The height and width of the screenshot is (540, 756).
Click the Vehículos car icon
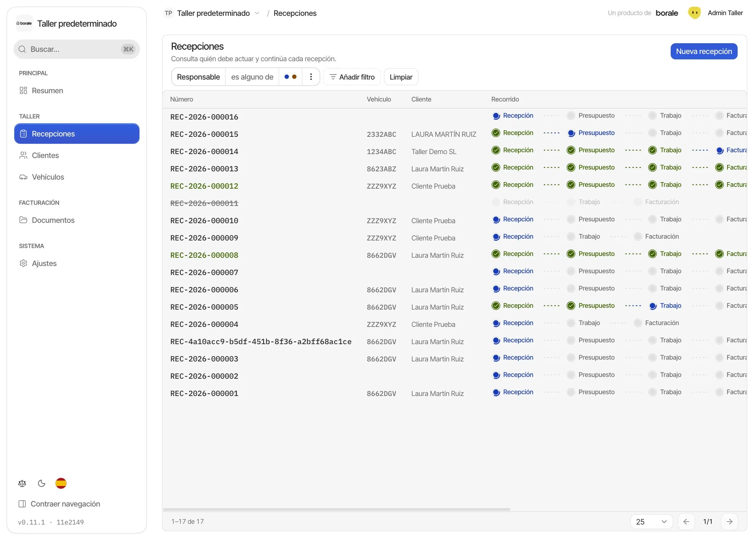pos(23,177)
